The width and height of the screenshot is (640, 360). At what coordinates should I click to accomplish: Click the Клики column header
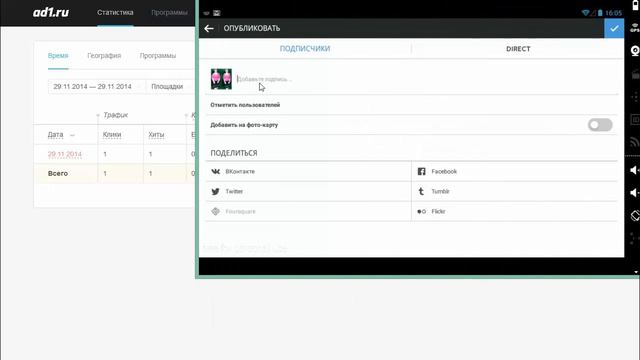[112, 134]
